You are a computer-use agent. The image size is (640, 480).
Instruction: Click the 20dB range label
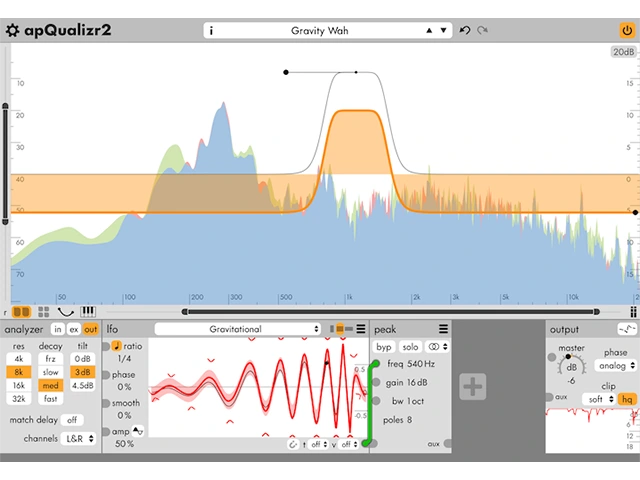[624, 52]
